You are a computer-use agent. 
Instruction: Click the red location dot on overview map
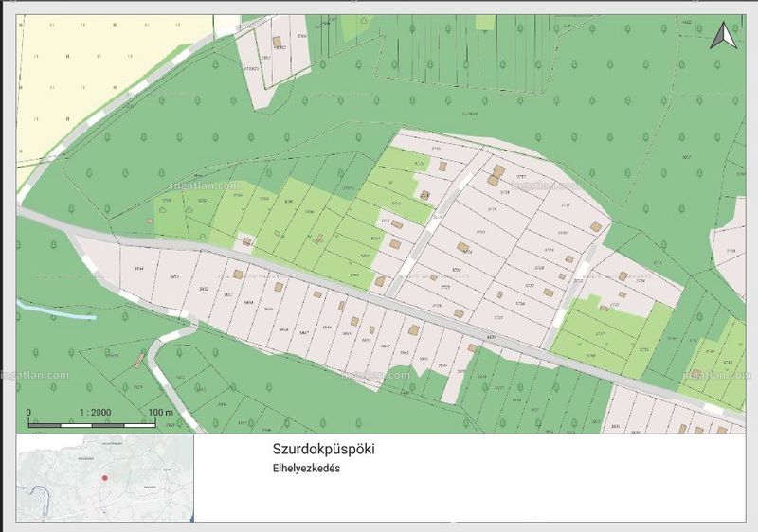click(x=105, y=477)
